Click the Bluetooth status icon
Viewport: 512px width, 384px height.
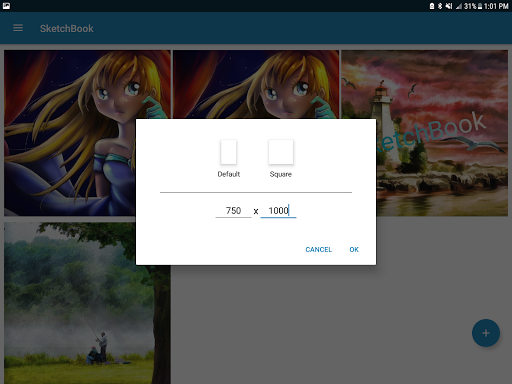440,6
